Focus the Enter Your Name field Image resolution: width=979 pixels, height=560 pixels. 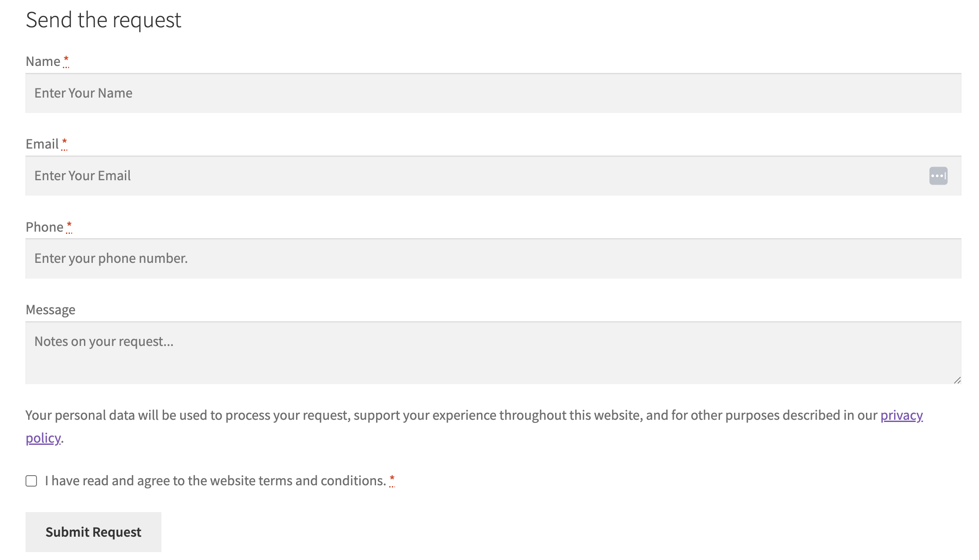[x=493, y=93]
